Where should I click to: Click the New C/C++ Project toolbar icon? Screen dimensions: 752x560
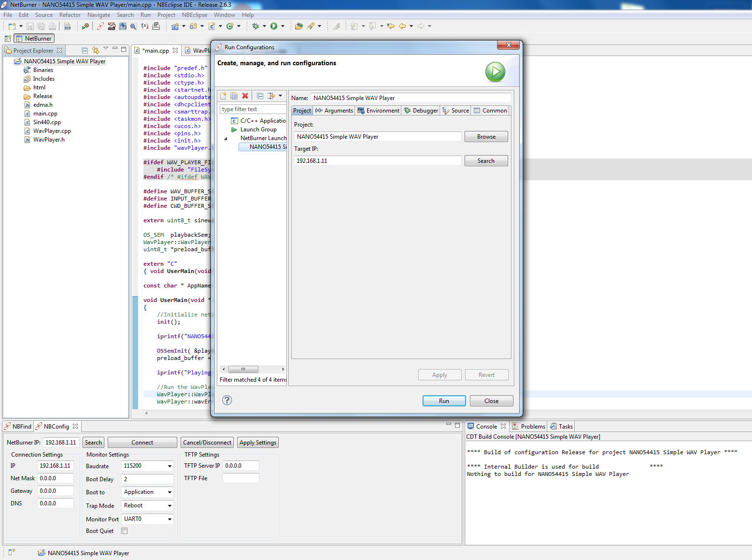tap(175, 26)
